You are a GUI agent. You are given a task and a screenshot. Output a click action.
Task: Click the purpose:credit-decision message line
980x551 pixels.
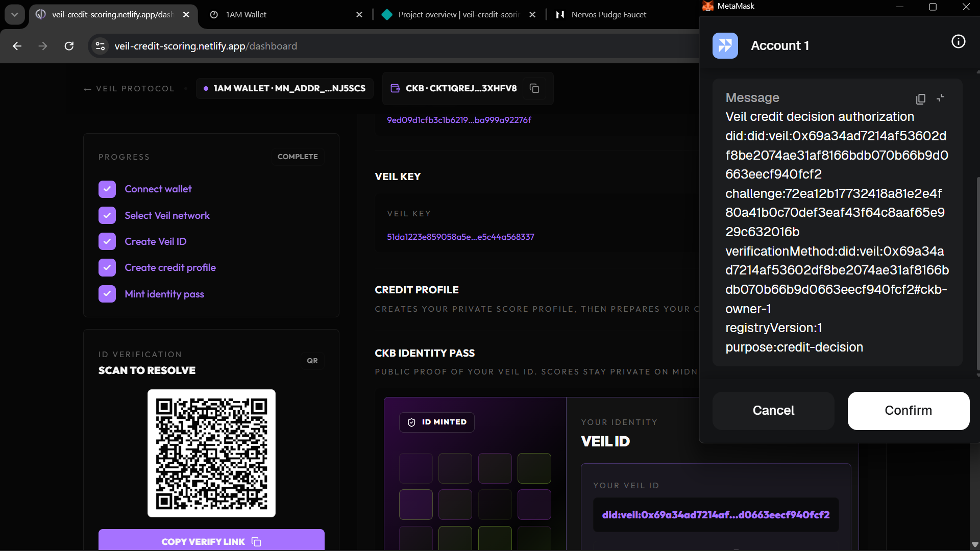pyautogui.click(x=794, y=347)
